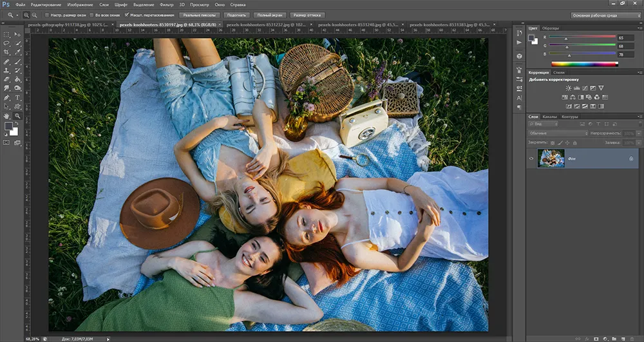The height and width of the screenshot is (342, 644).
Task: Open the Фильтр menu
Action: click(166, 5)
